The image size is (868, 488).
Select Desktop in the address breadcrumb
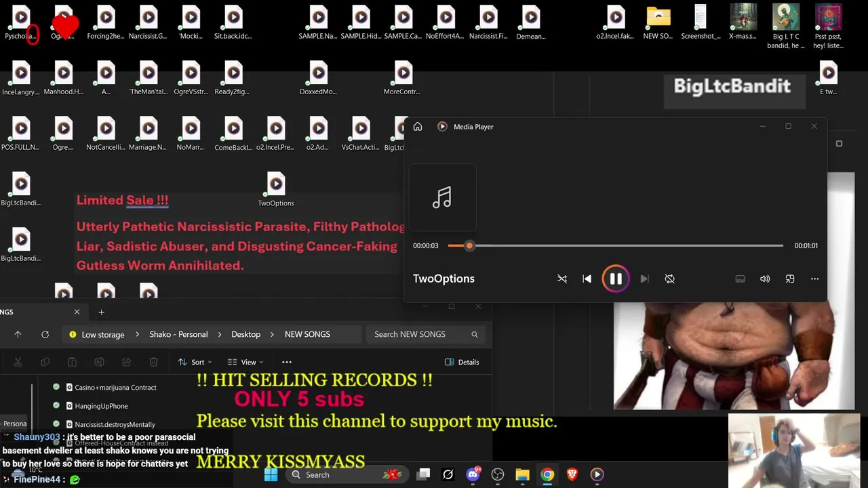[x=245, y=334]
